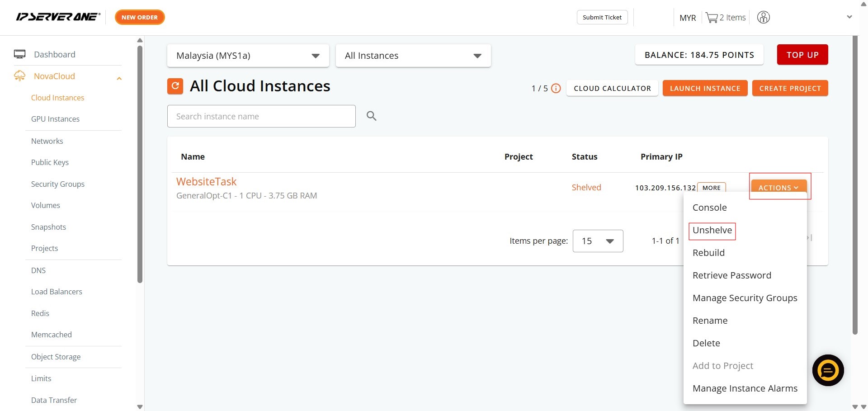The height and width of the screenshot is (411, 868).
Task: Click the main page scrollbar thumb
Action: tap(855, 185)
